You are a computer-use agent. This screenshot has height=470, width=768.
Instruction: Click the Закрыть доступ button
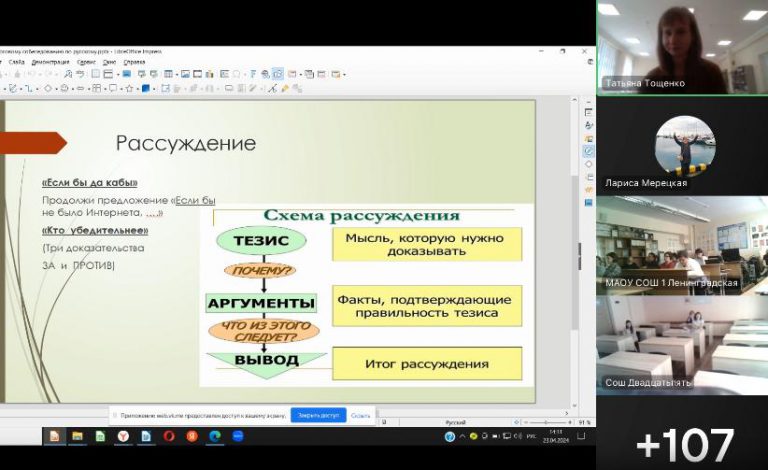(x=318, y=415)
